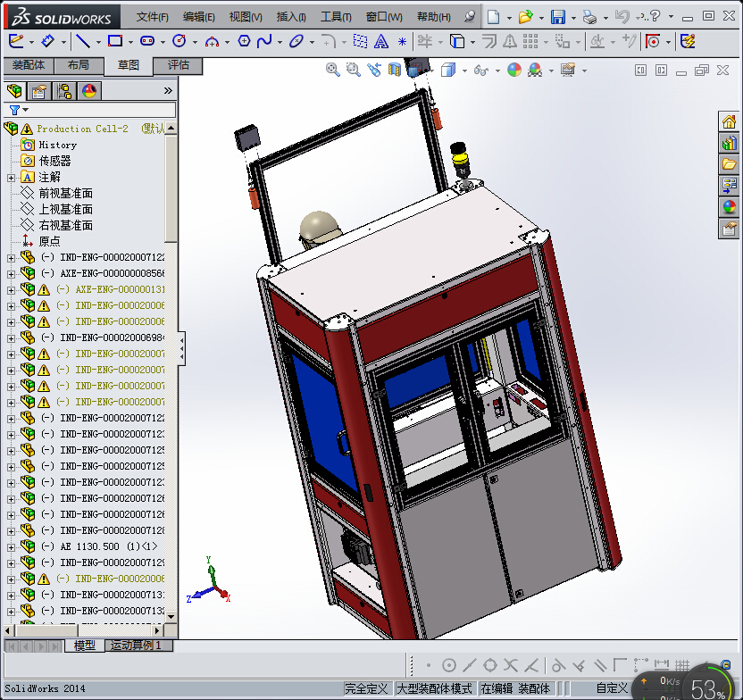
Task: Select the Slot sketch tool
Action: pyautogui.click(x=147, y=41)
